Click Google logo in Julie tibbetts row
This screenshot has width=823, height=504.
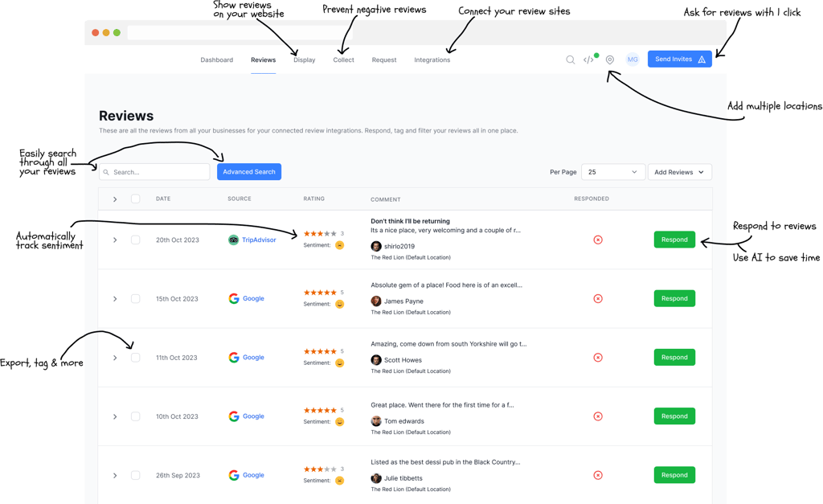click(x=234, y=475)
